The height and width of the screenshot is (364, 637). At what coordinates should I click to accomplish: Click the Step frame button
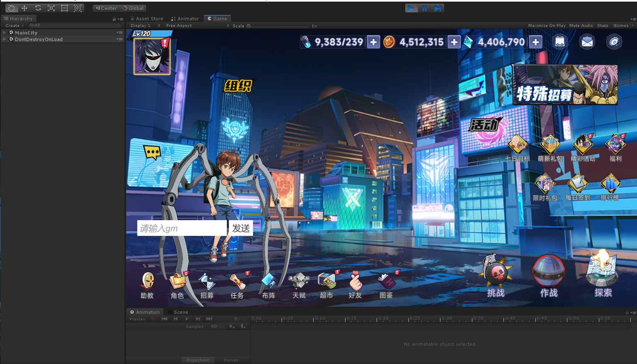pyautogui.click(x=438, y=8)
